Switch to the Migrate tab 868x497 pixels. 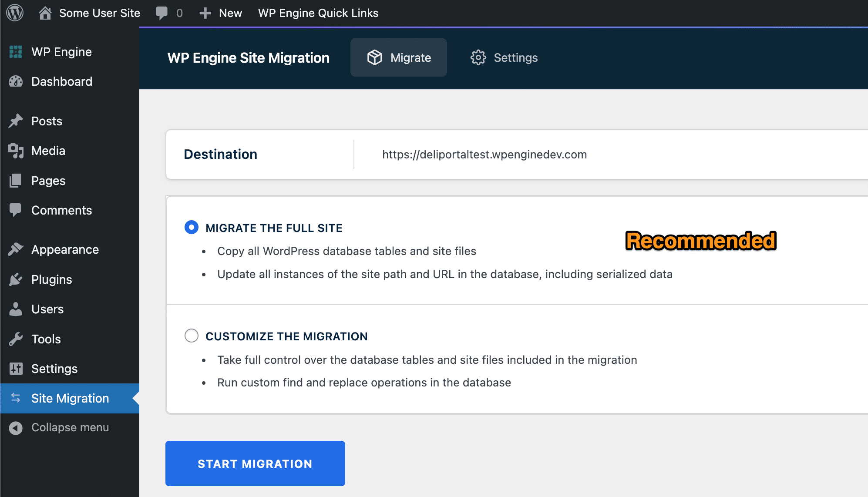398,57
